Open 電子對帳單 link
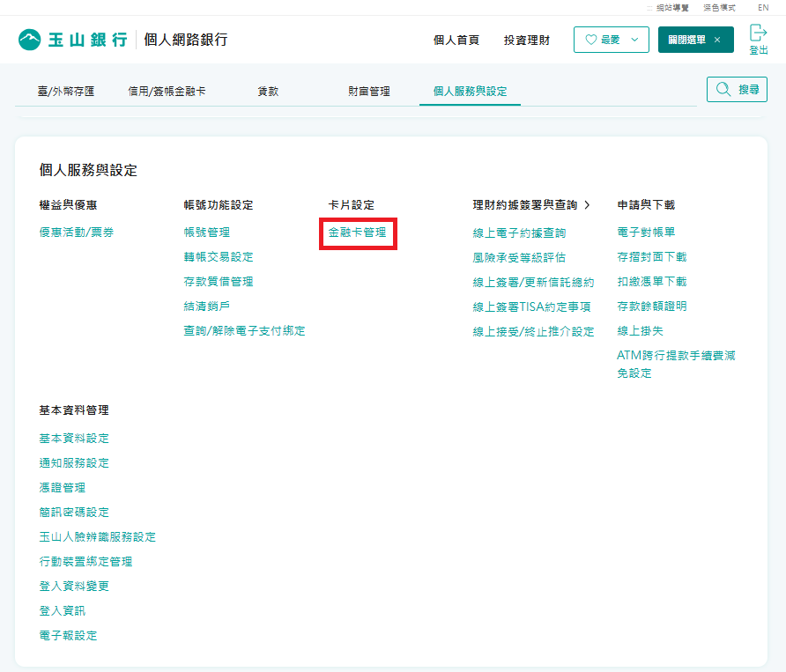This screenshot has height=672, width=786. click(x=646, y=233)
